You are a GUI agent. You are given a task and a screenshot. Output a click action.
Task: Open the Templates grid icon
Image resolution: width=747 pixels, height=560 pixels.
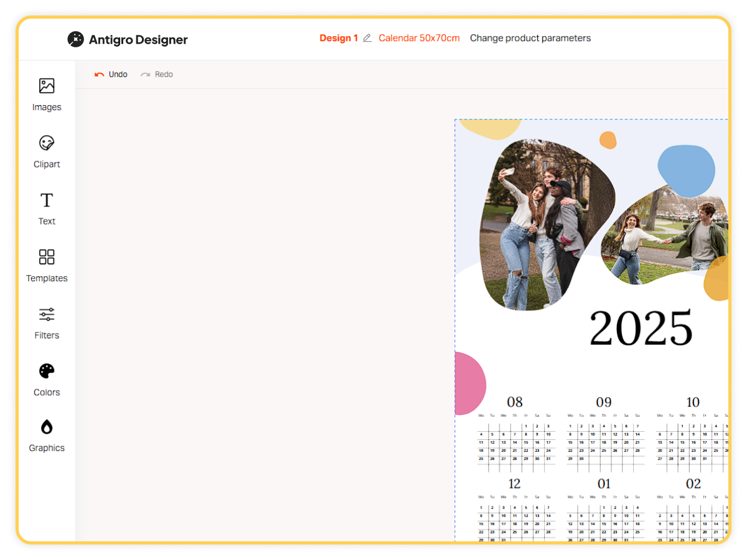[47, 257]
